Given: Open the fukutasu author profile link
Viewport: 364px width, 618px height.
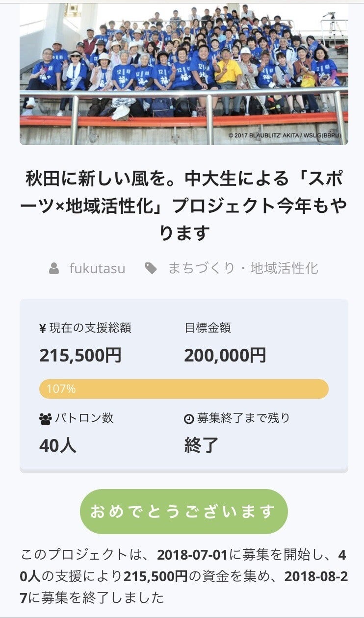Looking at the screenshot, I should point(97,268).
